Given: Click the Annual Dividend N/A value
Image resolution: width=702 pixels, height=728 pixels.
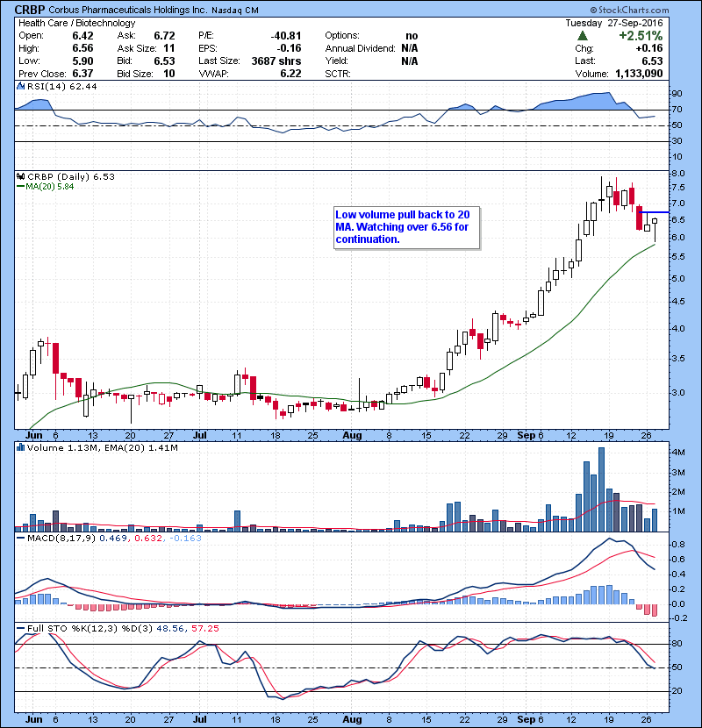Looking at the screenshot, I should [x=409, y=48].
